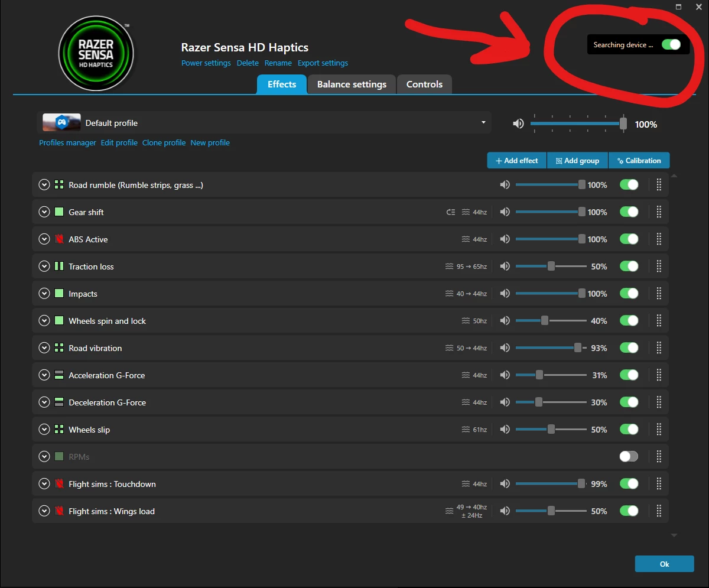
Task: Switch to the Controls tab
Action: tap(424, 85)
